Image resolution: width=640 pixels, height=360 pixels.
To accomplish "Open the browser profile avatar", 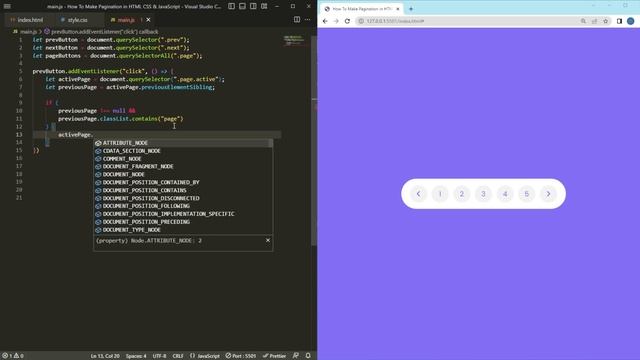I will (631, 21).
